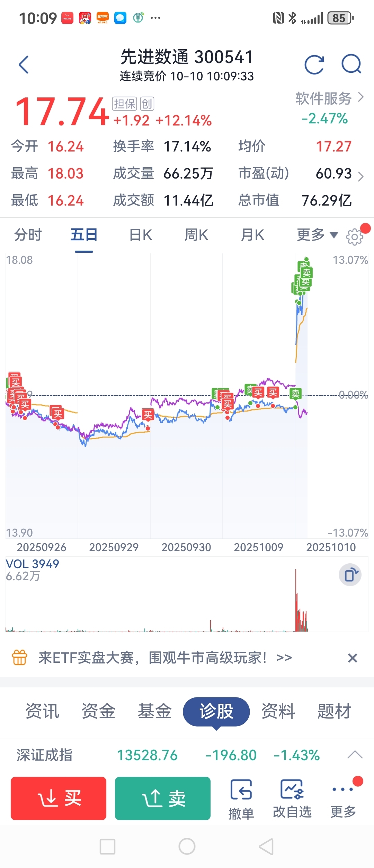Switch to the 日K chart tab
The width and height of the screenshot is (374, 868).
(140, 235)
